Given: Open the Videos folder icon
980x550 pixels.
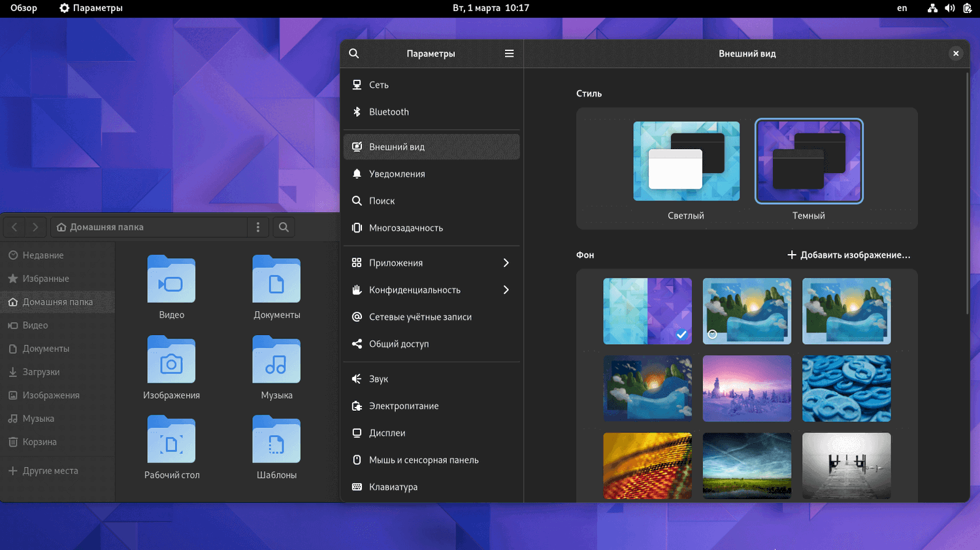Looking at the screenshot, I should [x=171, y=280].
